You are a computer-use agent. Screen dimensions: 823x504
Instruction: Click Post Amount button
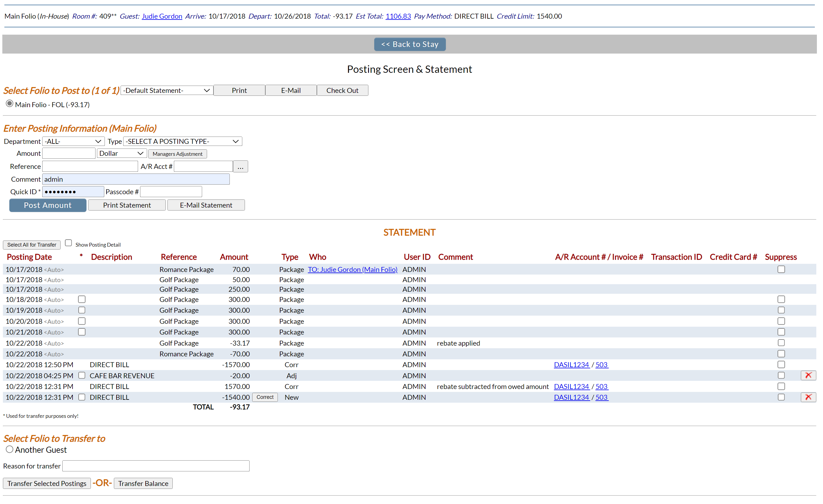pos(48,205)
